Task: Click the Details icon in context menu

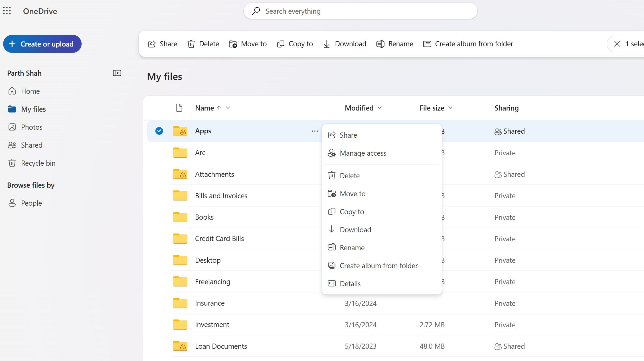Action: tap(332, 284)
